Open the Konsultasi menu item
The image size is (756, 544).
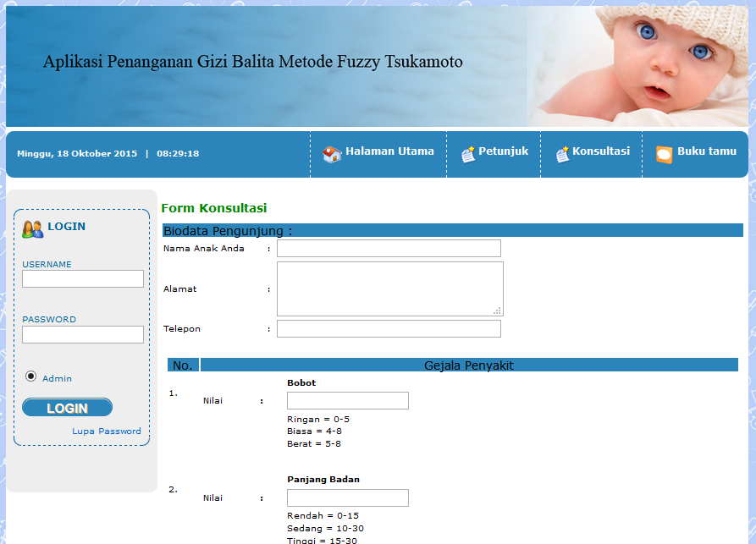pyautogui.click(x=601, y=151)
